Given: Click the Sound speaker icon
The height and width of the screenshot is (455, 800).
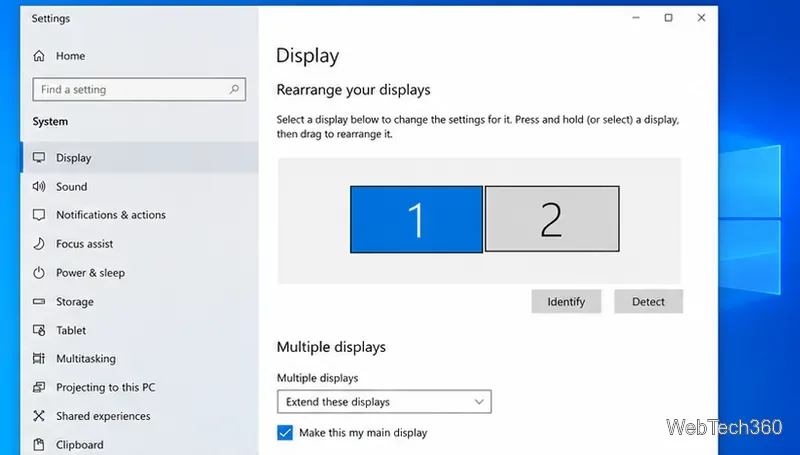Looking at the screenshot, I should click(x=39, y=186).
